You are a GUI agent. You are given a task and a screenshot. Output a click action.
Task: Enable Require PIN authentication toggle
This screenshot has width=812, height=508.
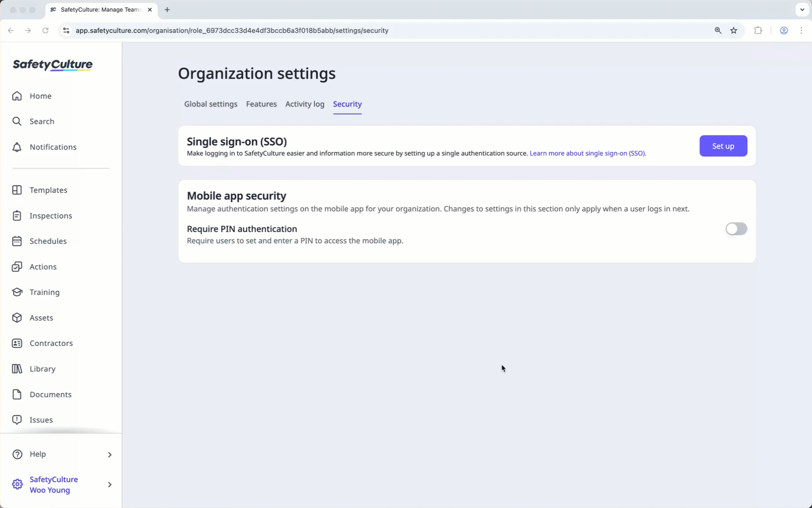[x=736, y=229]
